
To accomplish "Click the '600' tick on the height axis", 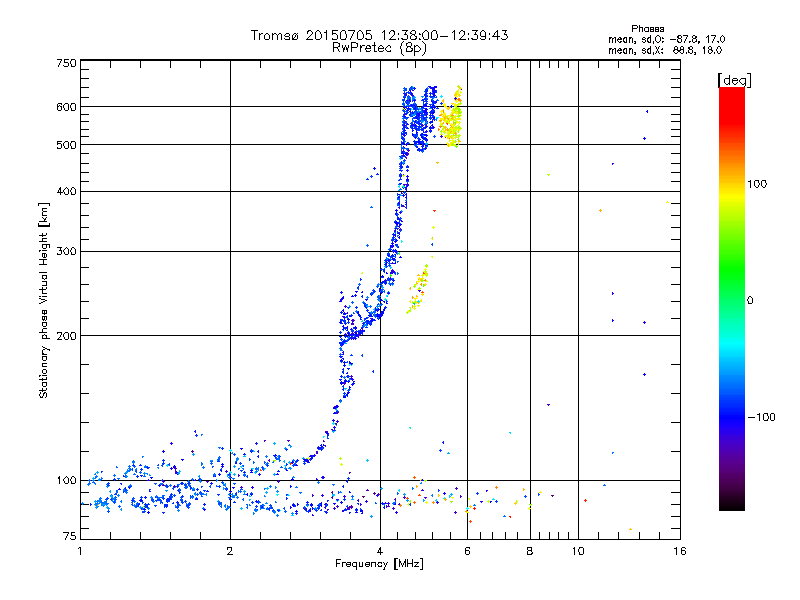I will [66, 107].
